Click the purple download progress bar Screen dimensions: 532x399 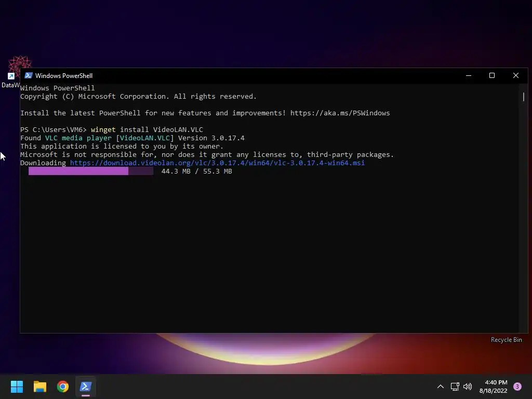(90, 171)
